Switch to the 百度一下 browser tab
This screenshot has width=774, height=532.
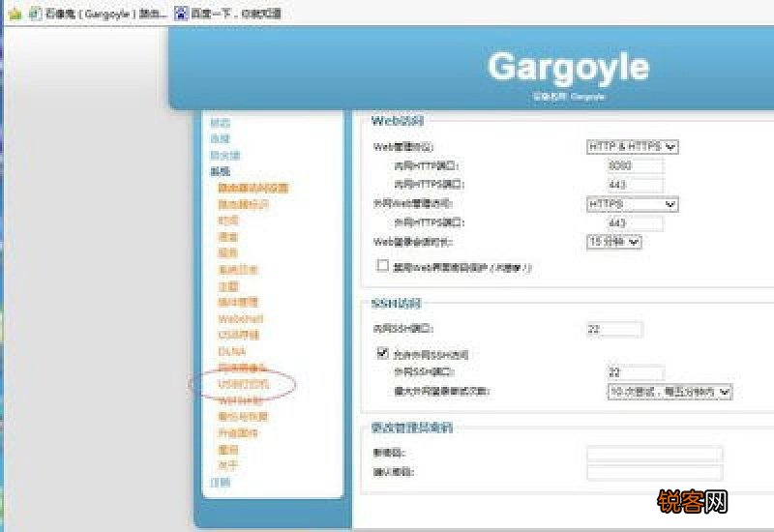click(228, 14)
